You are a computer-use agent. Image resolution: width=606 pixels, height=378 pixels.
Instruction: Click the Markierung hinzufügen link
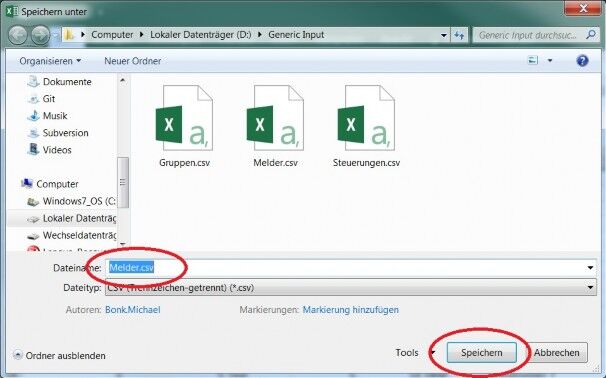click(350, 310)
